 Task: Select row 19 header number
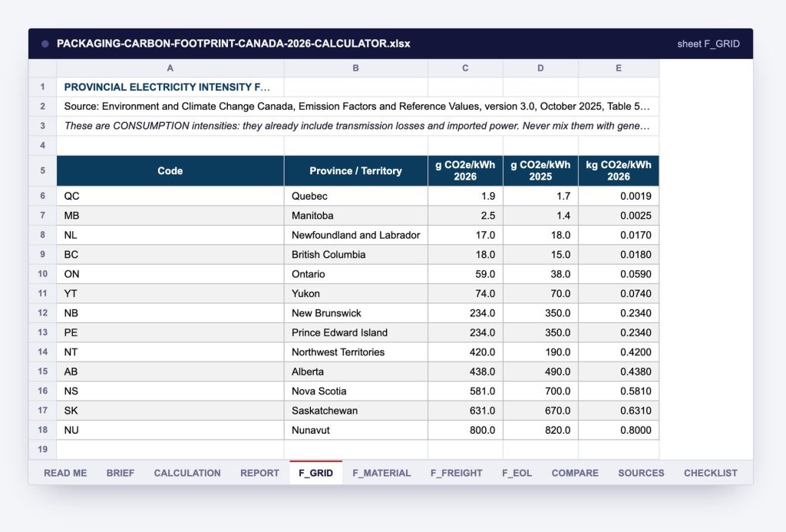pos(43,449)
